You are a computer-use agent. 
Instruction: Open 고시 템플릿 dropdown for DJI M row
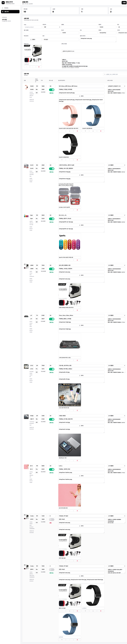(116, 165)
